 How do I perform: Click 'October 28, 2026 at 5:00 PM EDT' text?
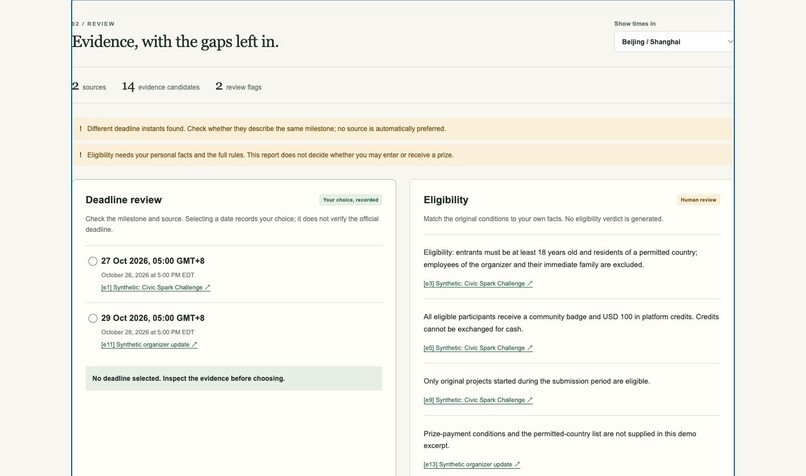[x=148, y=332]
